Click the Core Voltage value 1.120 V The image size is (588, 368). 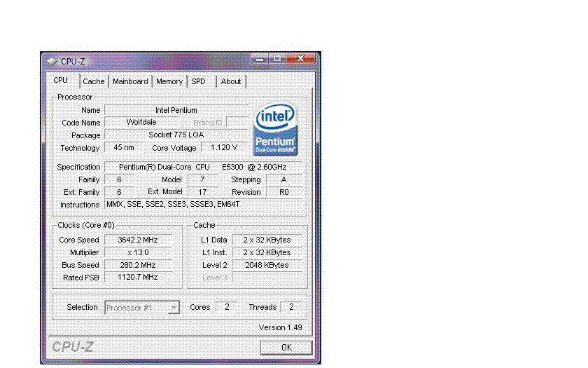pos(224,148)
